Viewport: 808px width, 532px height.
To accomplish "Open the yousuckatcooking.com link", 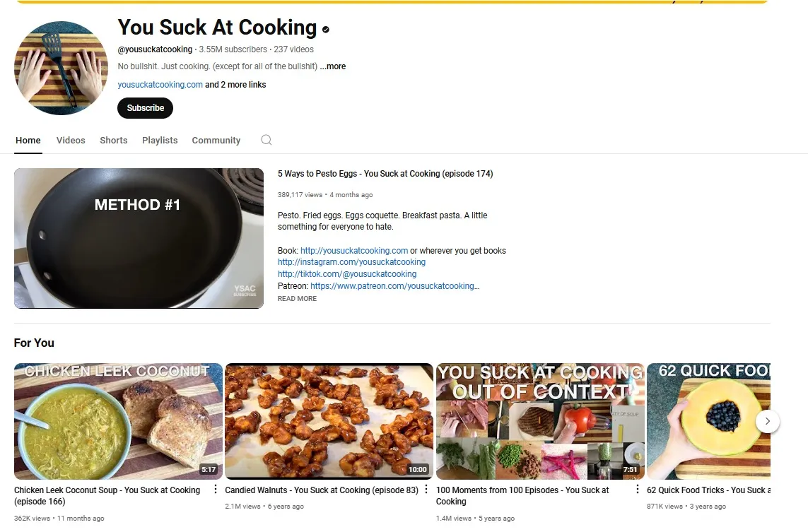I will [160, 84].
